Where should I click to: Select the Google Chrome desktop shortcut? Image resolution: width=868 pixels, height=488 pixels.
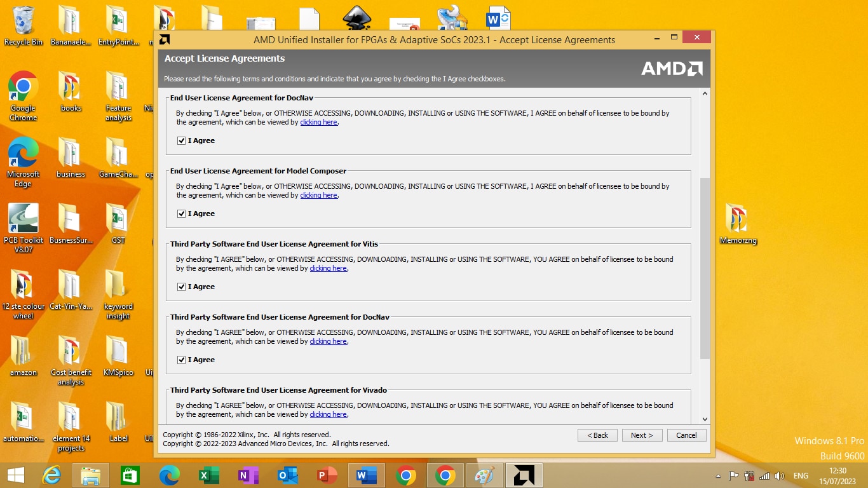pos(24,96)
